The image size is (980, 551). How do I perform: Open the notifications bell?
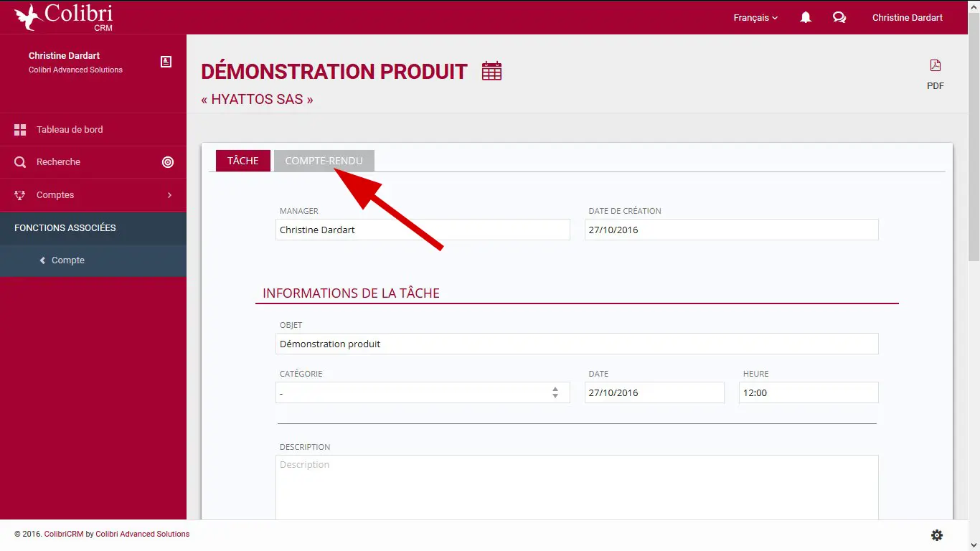tap(806, 17)
